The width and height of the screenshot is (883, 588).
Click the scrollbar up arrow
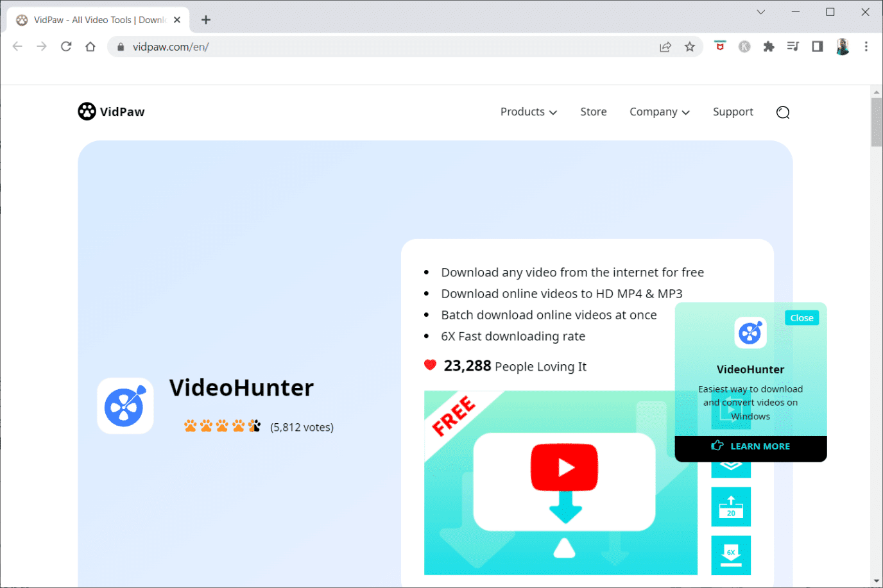pyautogui.click(x=877, y=92)
